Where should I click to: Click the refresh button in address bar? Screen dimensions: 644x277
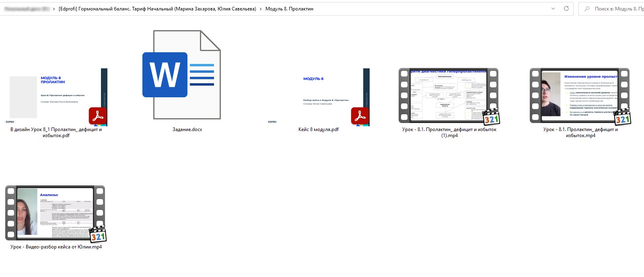click(566, 8)
